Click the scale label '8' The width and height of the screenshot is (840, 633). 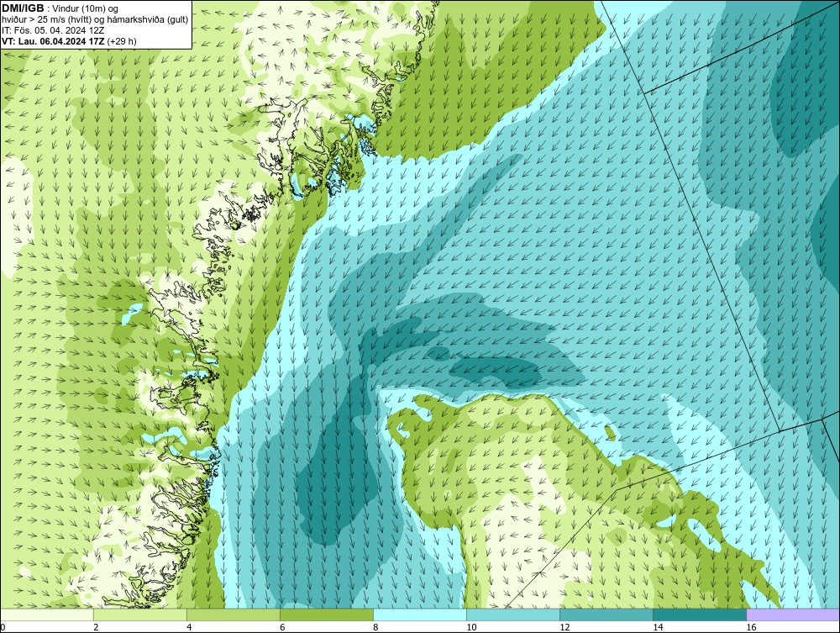click(375, 627)
